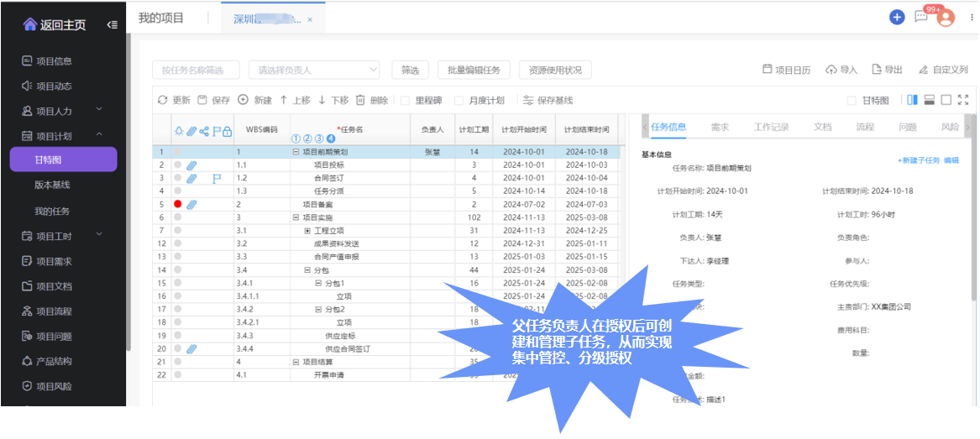Image resolution: width=980 pixels, height=439 pixels.
Task: Collapse the 项目实施 task group
Action: pos(296,217)
